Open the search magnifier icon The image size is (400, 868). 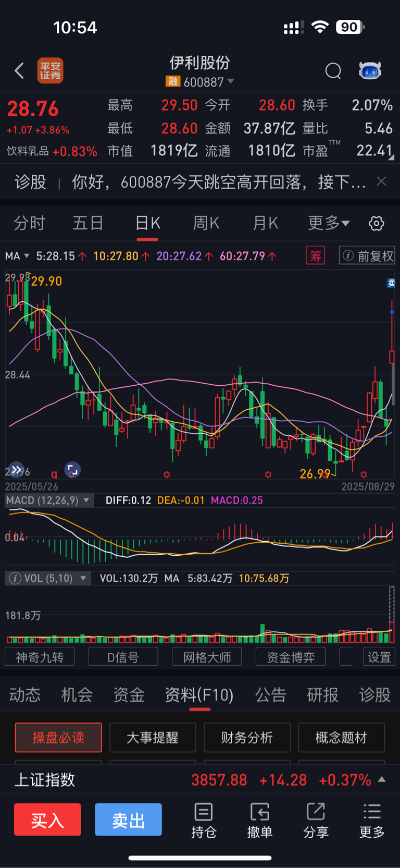(333, 70)
